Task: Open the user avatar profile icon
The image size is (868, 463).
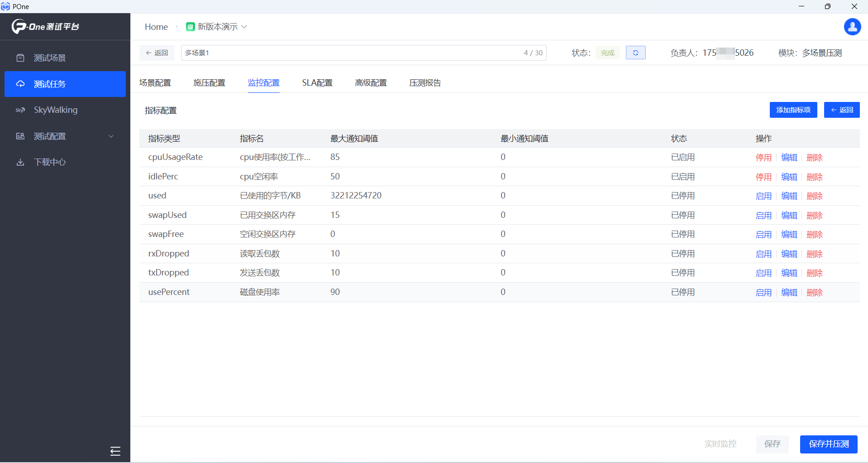Action: coord(852,27)
